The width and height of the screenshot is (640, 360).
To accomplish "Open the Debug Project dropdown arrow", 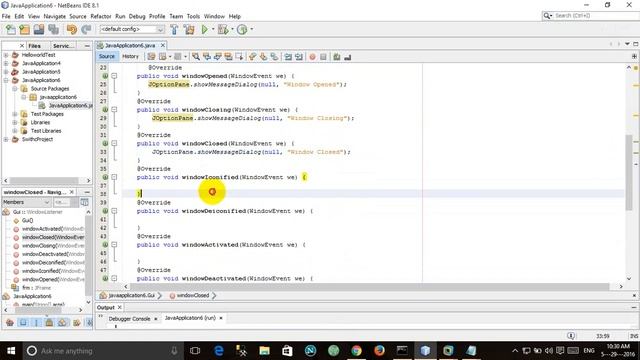I will [x=232, y=29].
